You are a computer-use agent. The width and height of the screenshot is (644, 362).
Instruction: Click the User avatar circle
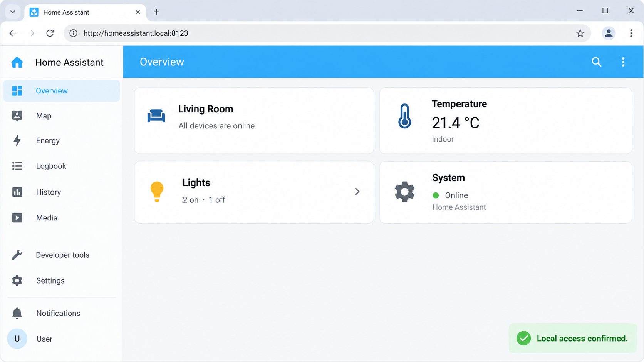17,339
